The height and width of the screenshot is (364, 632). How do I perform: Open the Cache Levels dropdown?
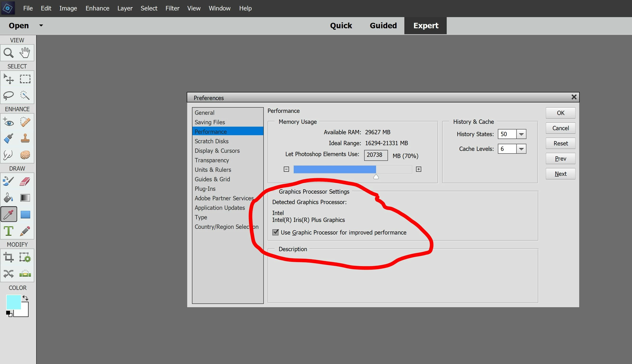[x=521, y=149]
